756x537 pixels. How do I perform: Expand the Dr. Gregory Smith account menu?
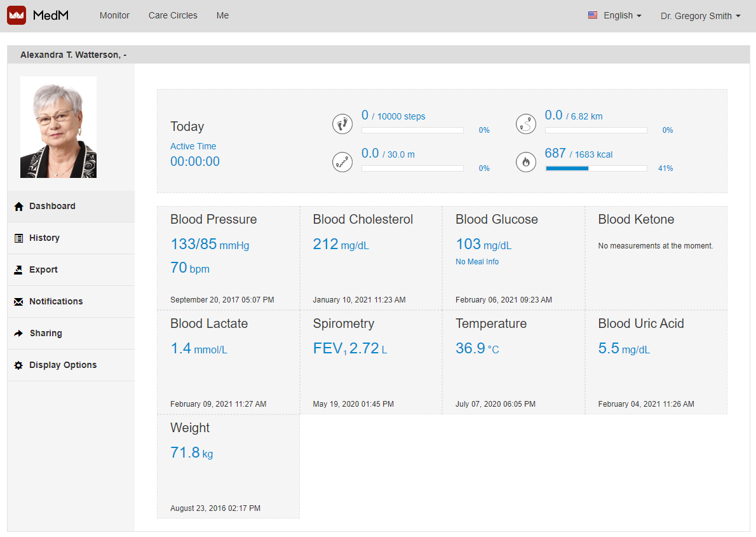[x=700, y=16]
